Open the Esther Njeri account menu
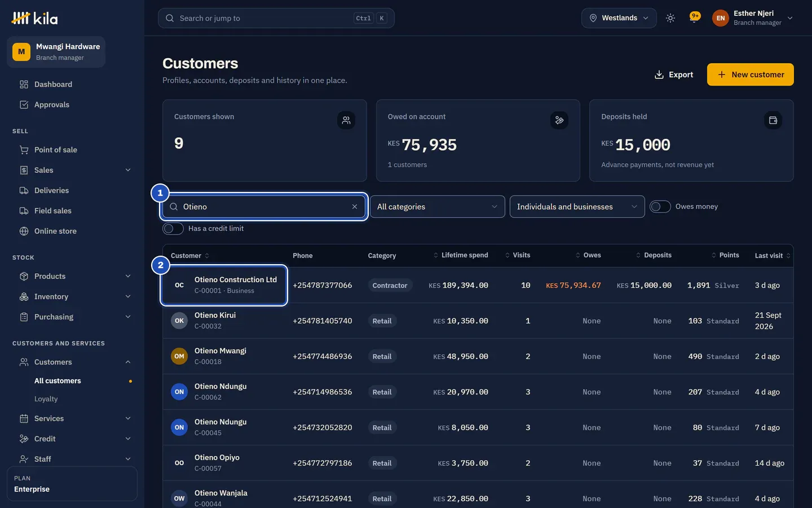The image size is (812, 508). pos(753,18)
